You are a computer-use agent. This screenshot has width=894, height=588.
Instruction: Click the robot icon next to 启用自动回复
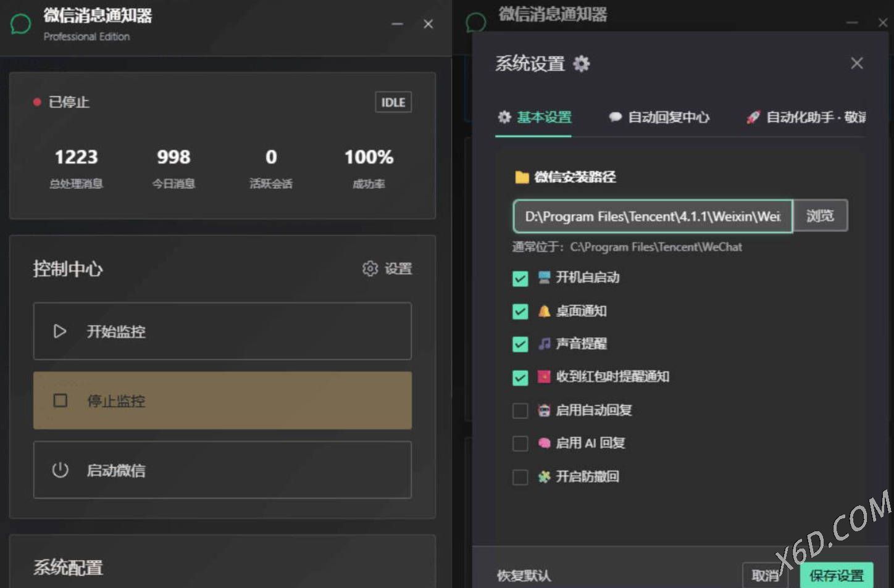click(x=543, y=410)
